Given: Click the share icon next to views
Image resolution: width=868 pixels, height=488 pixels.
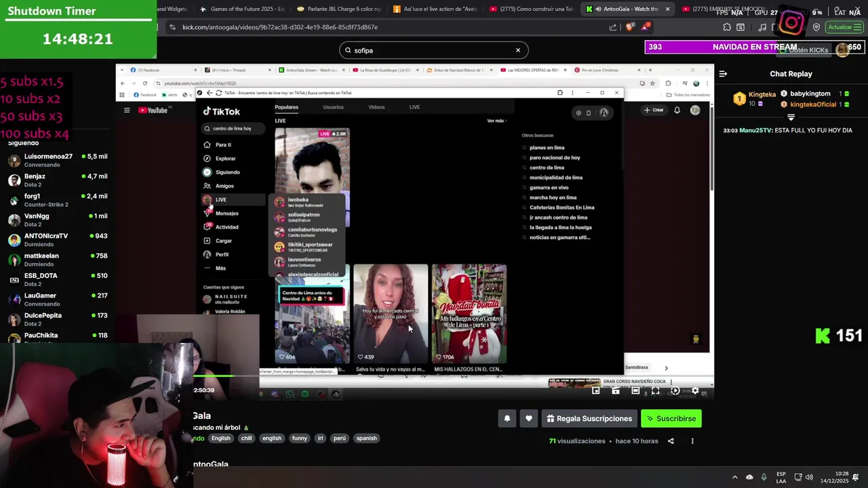Looking at the screenshot, I should [671, 441].
